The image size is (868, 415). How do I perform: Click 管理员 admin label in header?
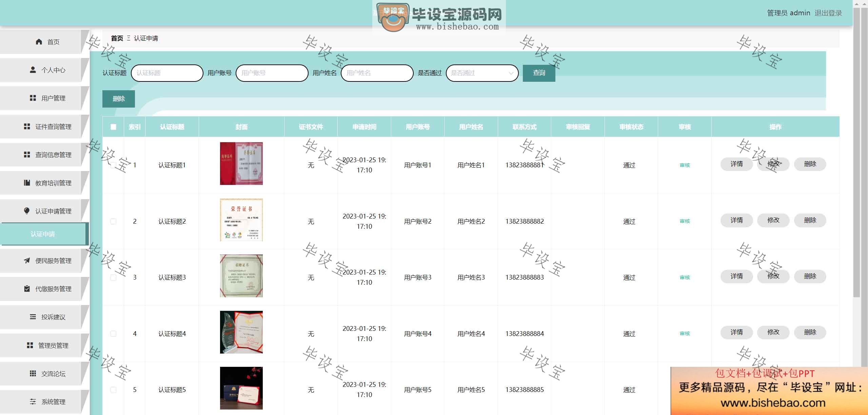788,13
